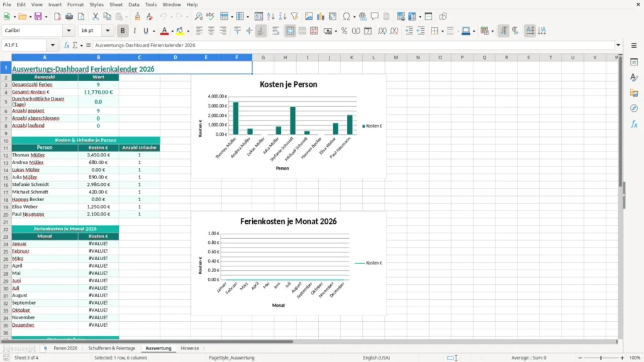
Task: Open the sidebar Navigator compass icon
Action: (634, 108)
